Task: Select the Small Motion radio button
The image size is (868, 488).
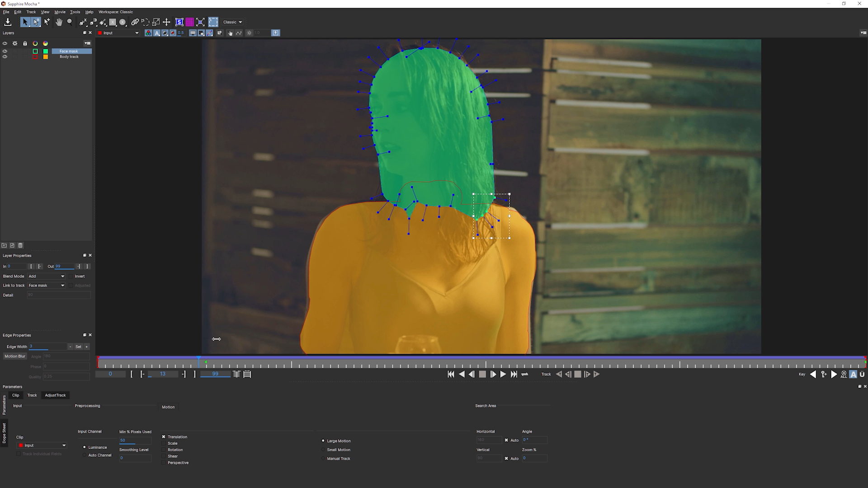Action: (x=324, y=450)
